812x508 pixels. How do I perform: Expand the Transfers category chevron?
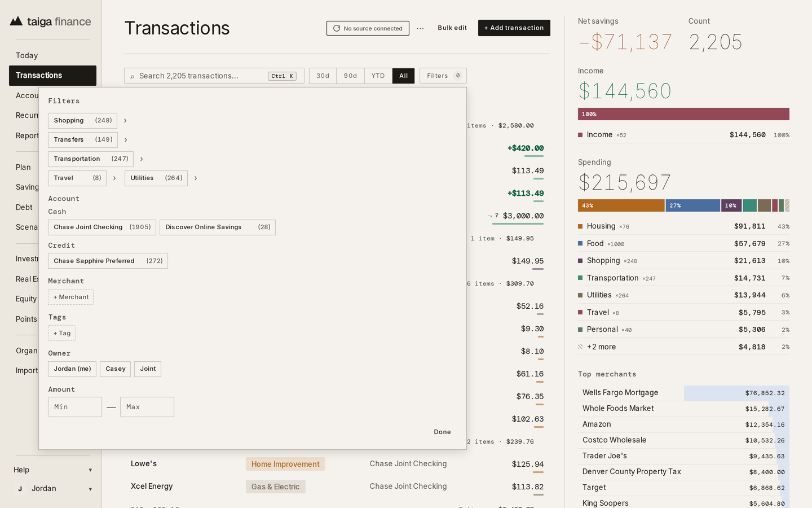126,140
